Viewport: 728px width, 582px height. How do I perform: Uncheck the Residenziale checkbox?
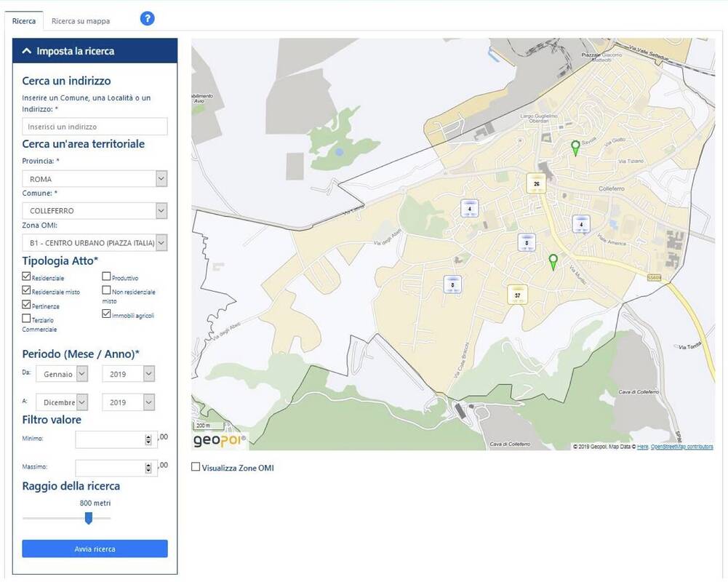(x=26, y=276)
